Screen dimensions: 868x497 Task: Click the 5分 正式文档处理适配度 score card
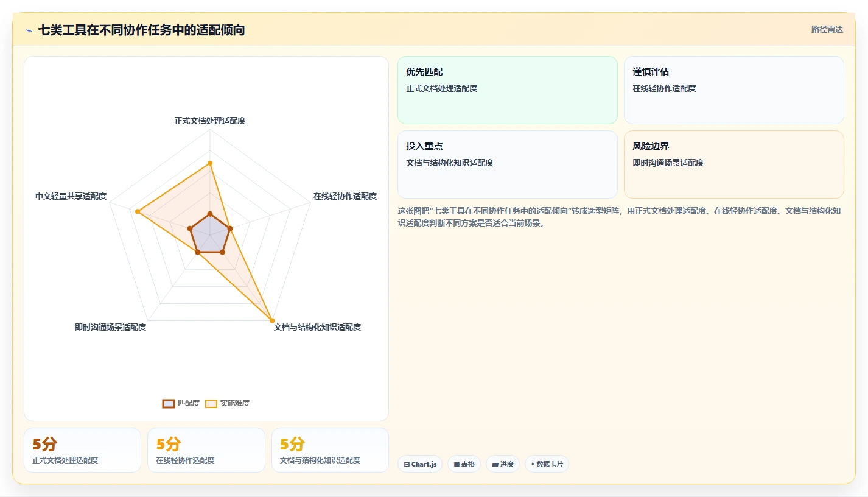[x=82, y=450]
